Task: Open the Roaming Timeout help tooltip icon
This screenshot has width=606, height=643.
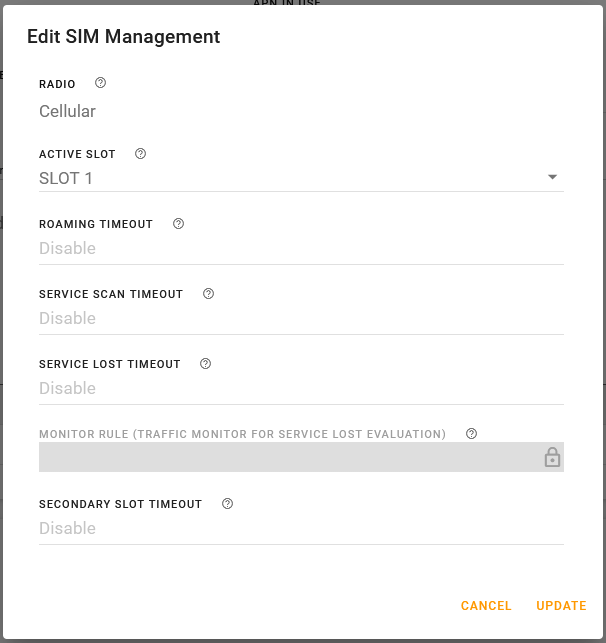Action: [178, 224]
